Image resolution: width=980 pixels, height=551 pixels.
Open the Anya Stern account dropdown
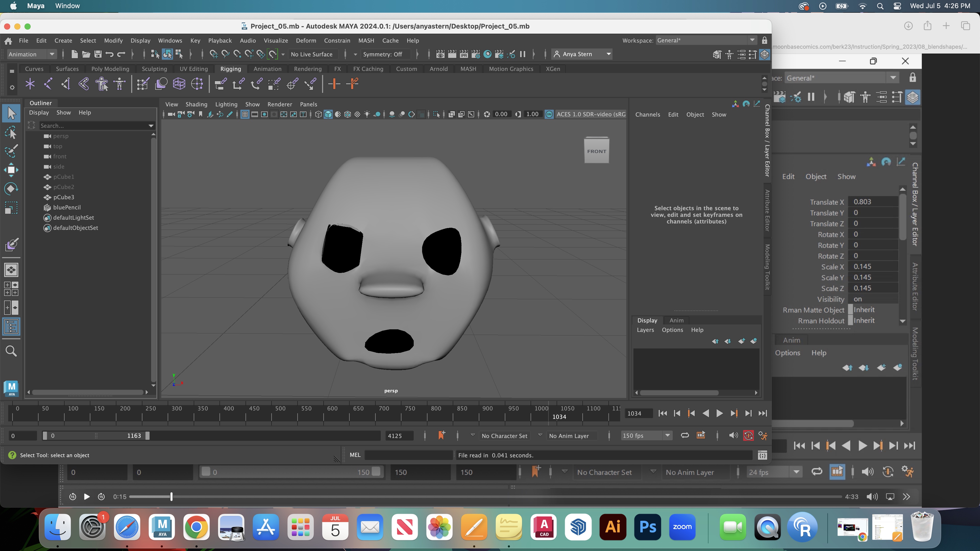[582, 54]
